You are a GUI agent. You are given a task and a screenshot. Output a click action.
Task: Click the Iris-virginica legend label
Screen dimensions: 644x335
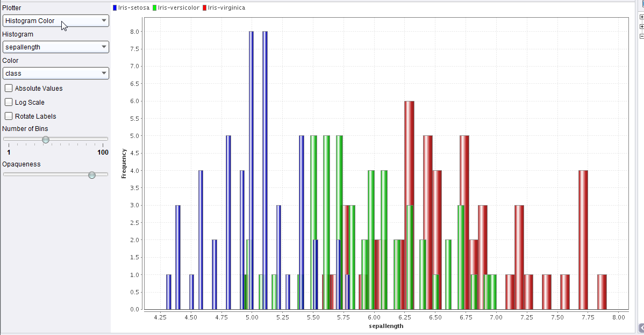pos(227,8)
